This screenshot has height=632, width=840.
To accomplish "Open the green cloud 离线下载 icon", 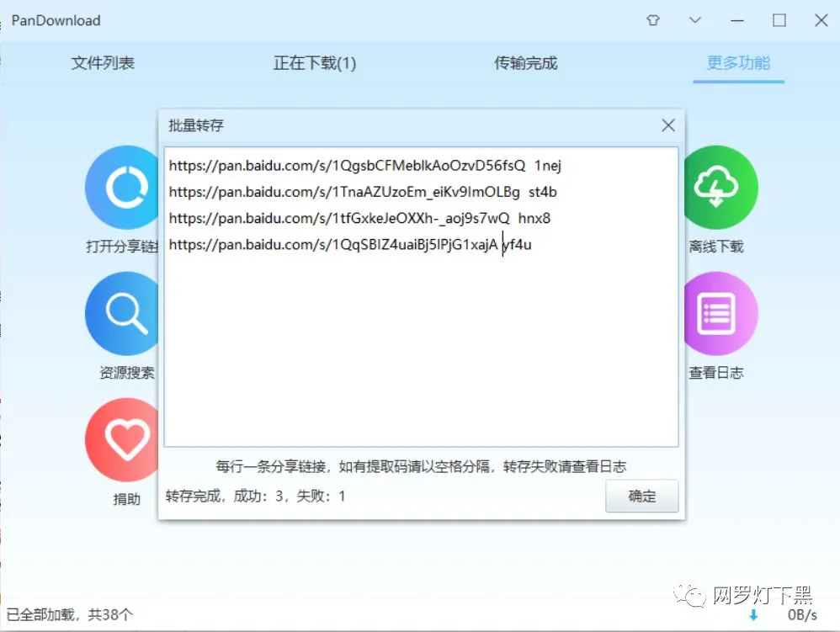I will tap(720, 188).
